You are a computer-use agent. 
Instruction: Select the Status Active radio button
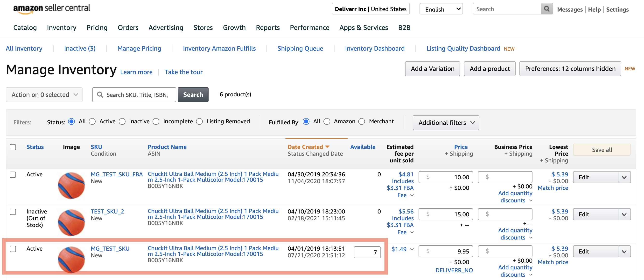[x=92, y=121]
